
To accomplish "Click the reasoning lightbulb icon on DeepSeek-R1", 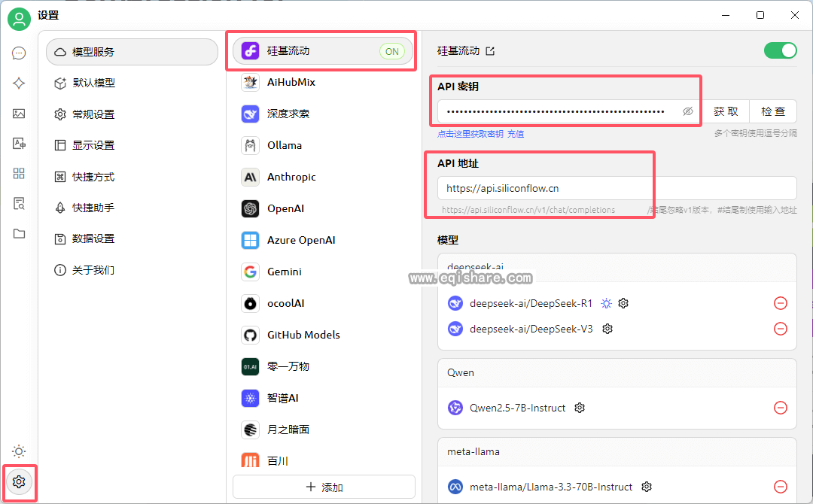I will tap(606, 302).
